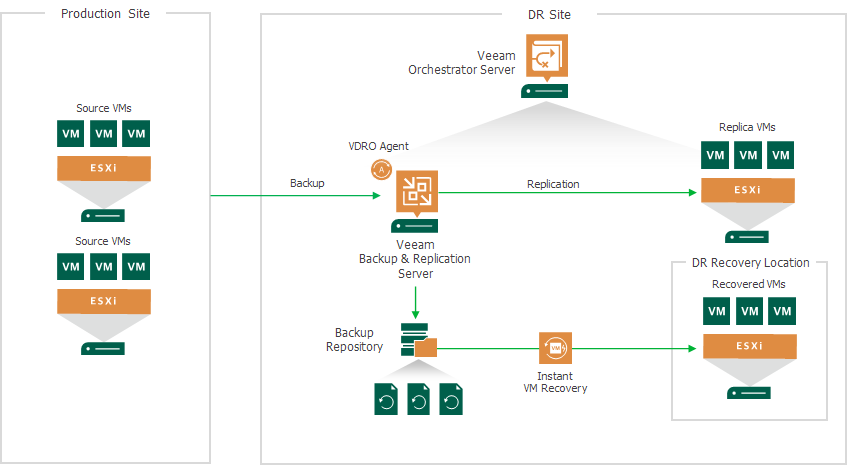847x465 pixels.
Task: Select the lower Production Site ESXi host block
Action: coord(104,301)
